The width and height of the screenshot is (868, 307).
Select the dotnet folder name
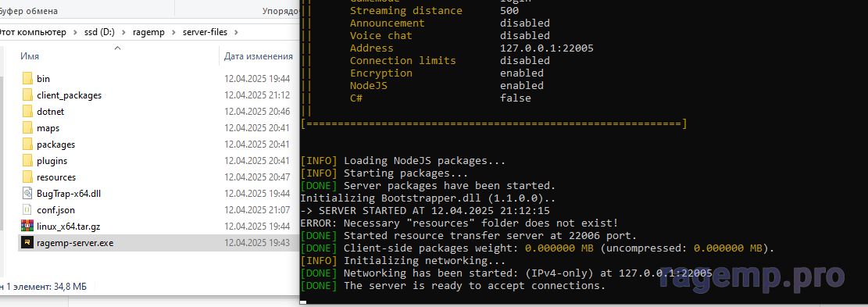[50, 112]
